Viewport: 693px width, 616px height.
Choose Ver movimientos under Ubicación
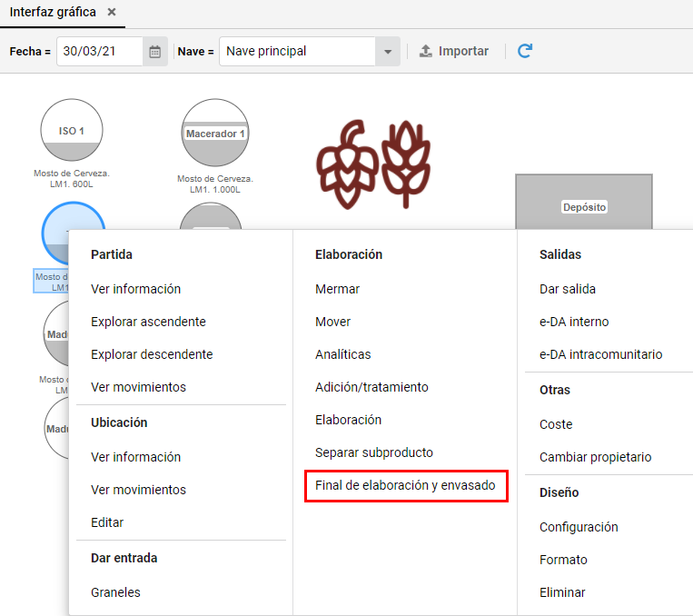tap(138, 490)
